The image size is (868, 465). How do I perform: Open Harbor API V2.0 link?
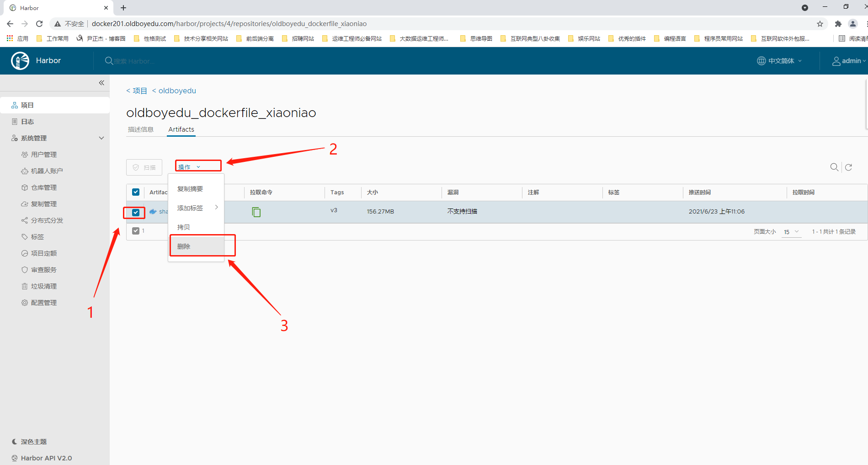coord(46,458)
